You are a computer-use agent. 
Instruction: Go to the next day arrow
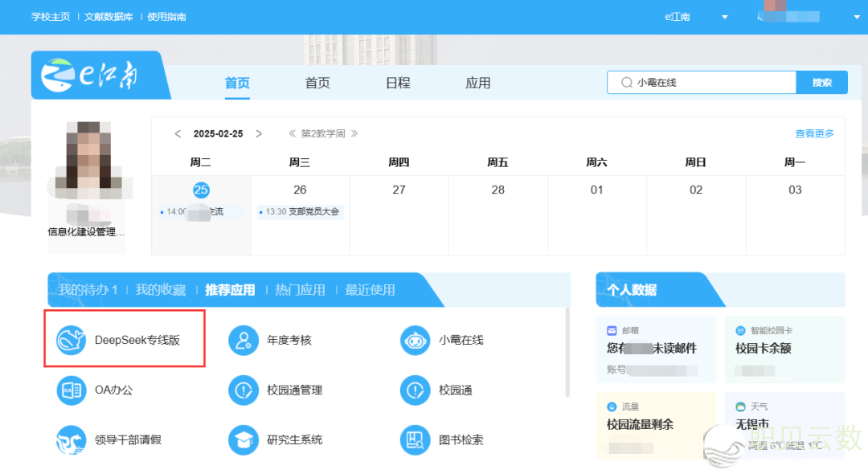point(259,134)
